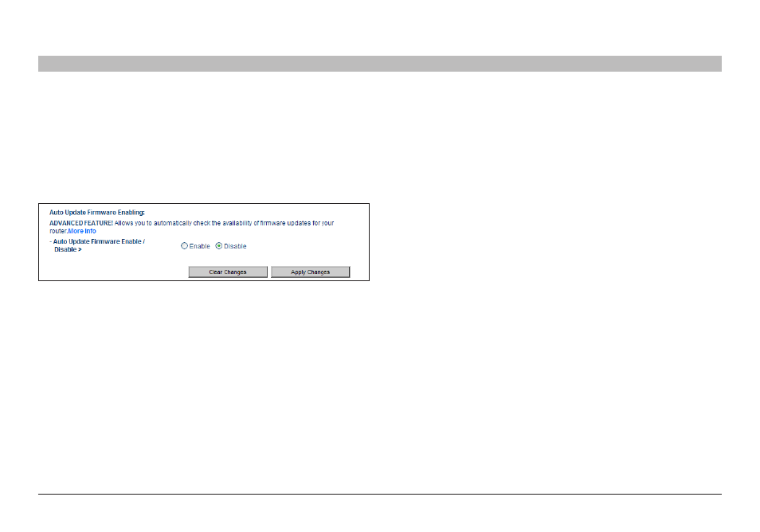Click the 'Enable' option label text
Viewport: 760px width, 532px height.
coord(200,246)
